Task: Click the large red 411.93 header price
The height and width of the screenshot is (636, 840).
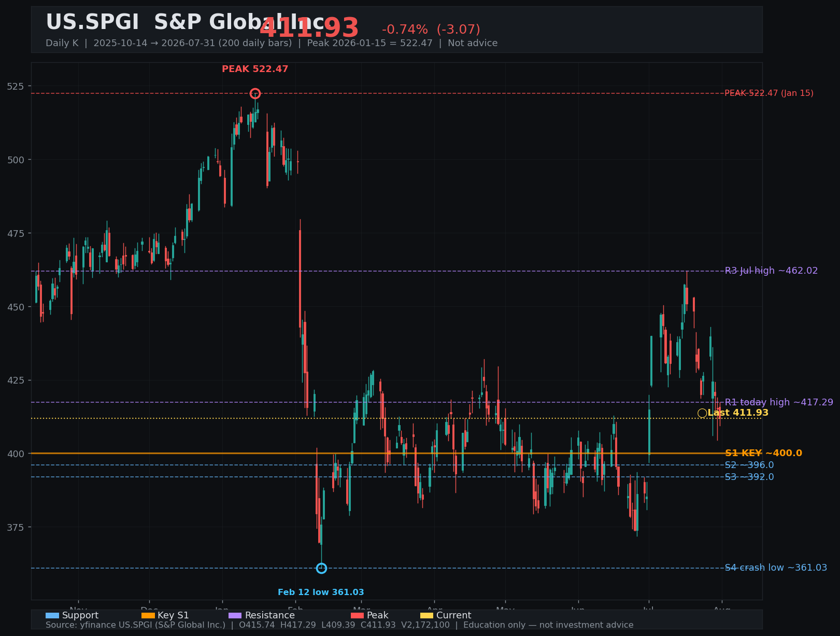Action: (309, 29)
